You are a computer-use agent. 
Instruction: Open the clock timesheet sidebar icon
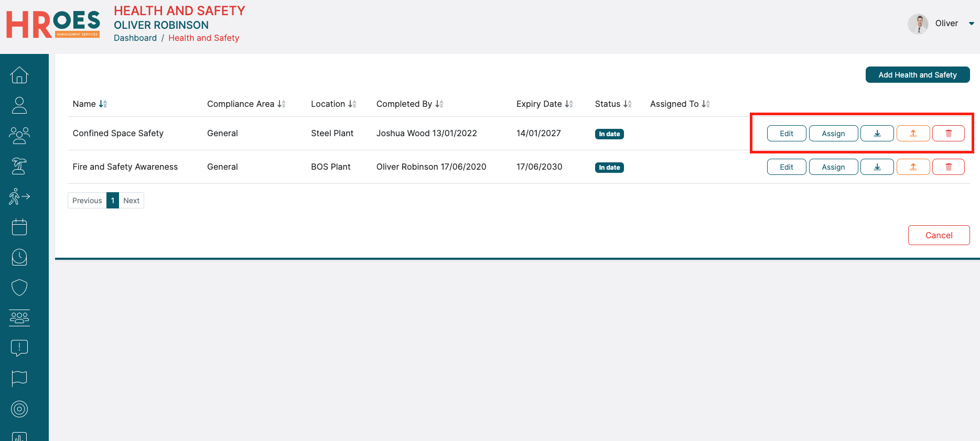click(x=19, y=257)
